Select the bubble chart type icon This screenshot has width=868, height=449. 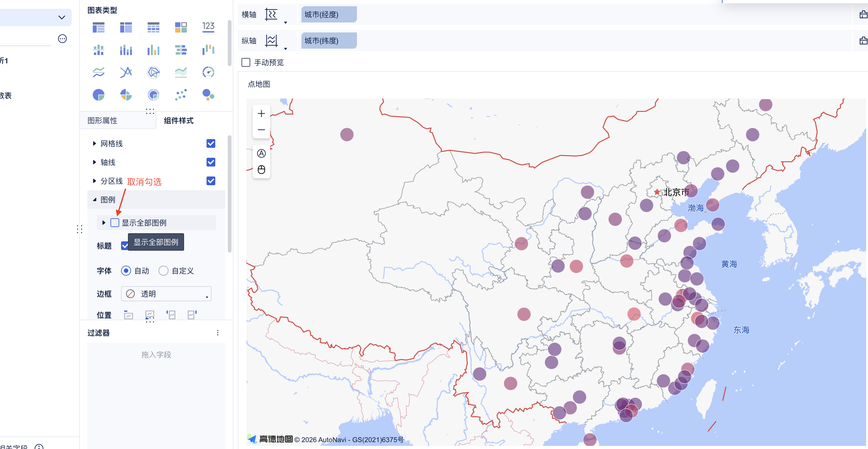pos(208,95)
